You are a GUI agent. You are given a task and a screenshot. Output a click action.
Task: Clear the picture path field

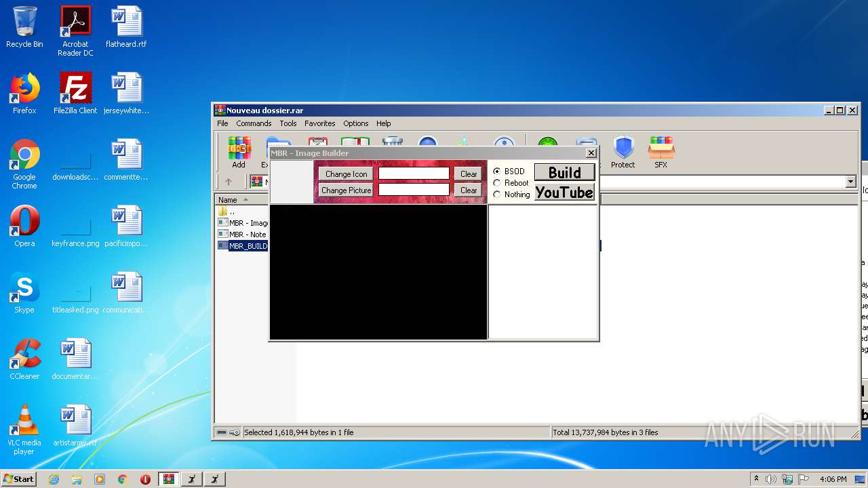point(469,190)
